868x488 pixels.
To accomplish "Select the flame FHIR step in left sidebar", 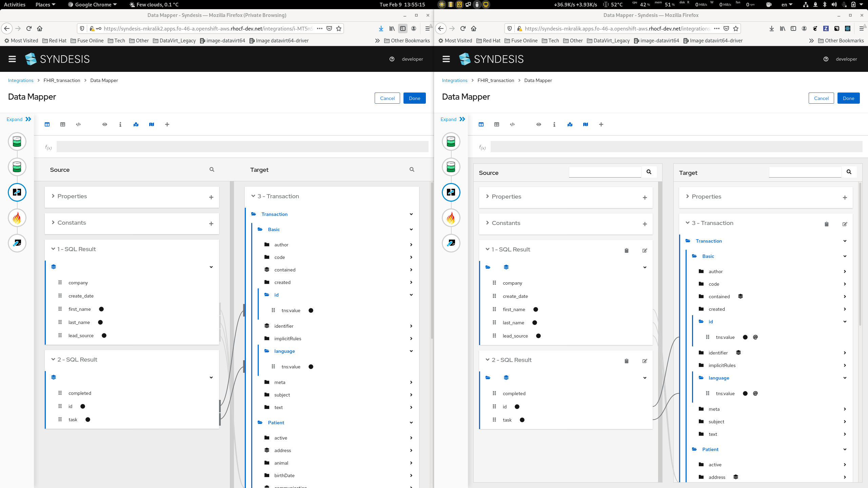I will [17, 218].
